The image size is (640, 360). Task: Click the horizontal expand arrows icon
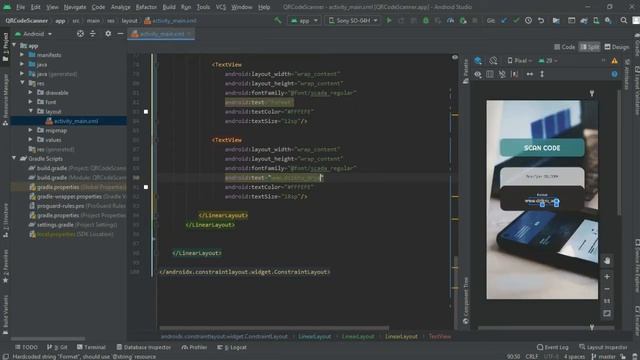click(530, 74)
